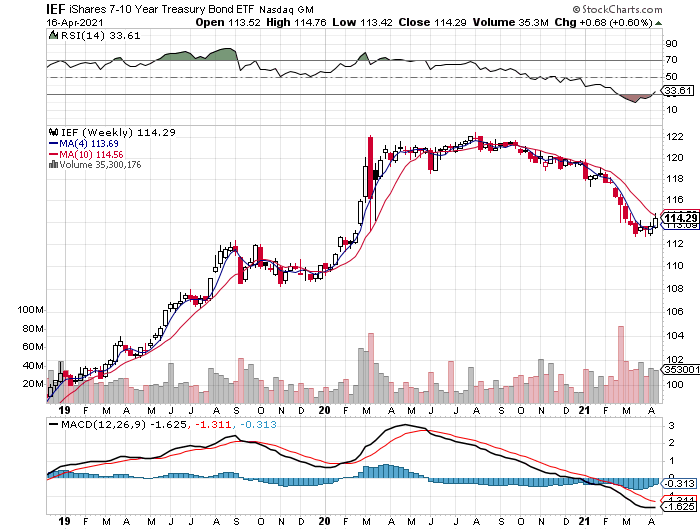This screenshot has height=530, width=700.
Task: Click the 90 RSI axis label
Action: pos(671,44)
